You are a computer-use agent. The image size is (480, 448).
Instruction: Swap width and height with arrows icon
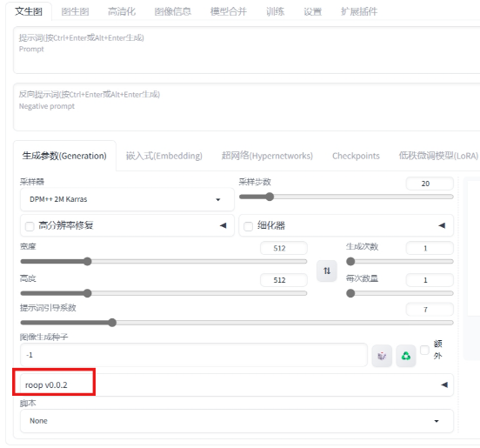327,271
